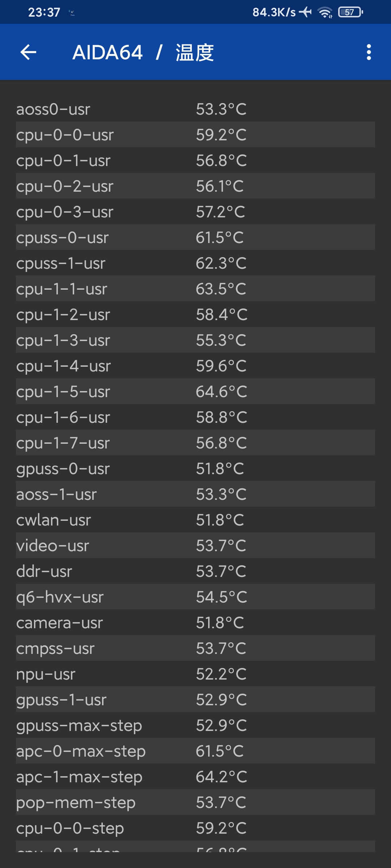Tap the airplane mode status icon
This screenshot has height=868, width=391.
pyautogui.click(x=305, y=12)
